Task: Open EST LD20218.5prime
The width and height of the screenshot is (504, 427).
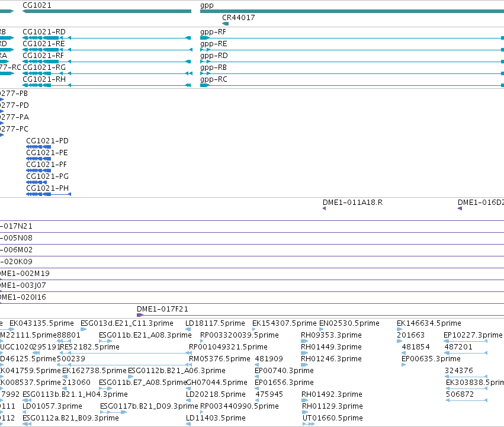Action: (x=216, y=394)
